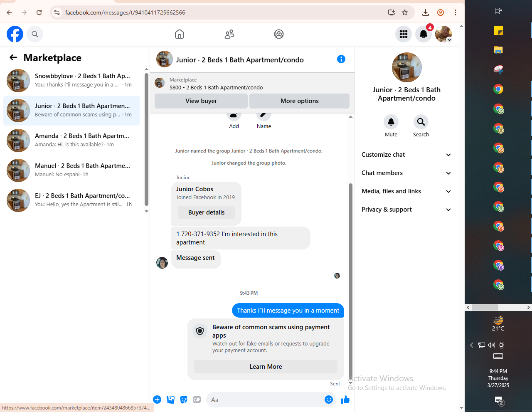Open Chrome three-dot menu

tap(456, 12)
